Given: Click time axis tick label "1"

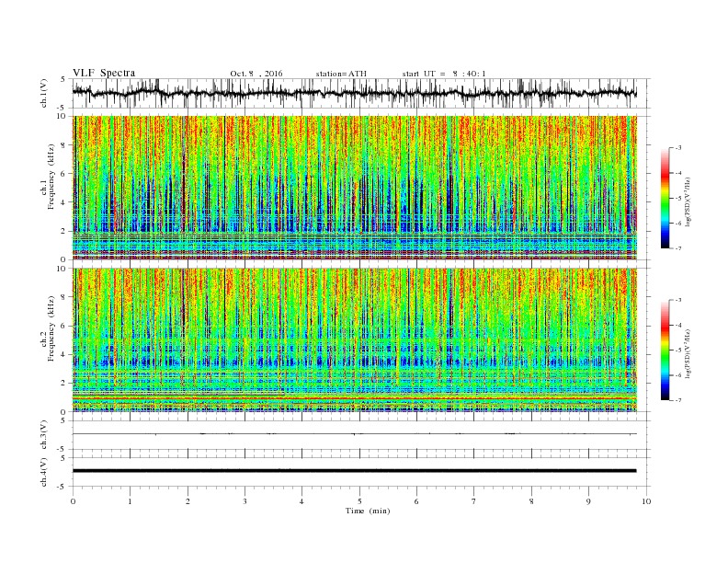Looking at the screenshot, I should click(x=130, y=501).
